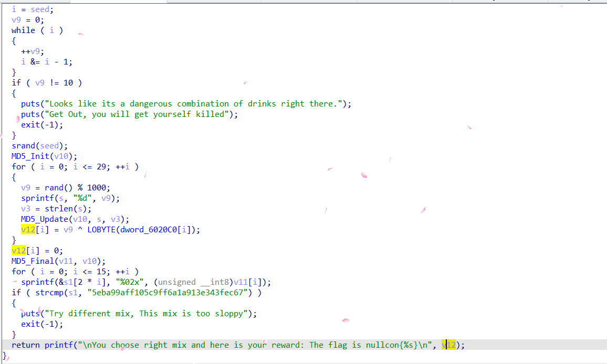607x364 pixels.
Task: Click the strcmp function name
Action: pyautogui.click(x=49, y=293)
